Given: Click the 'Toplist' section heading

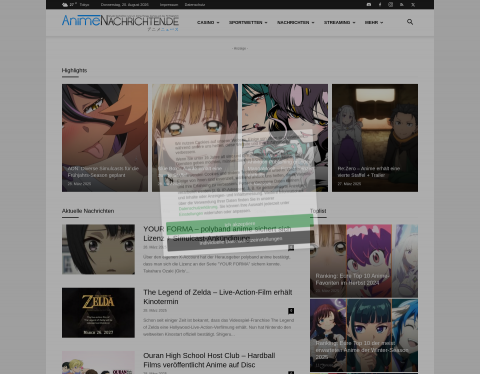Looking at the screenshot, I should click(318, 211).
